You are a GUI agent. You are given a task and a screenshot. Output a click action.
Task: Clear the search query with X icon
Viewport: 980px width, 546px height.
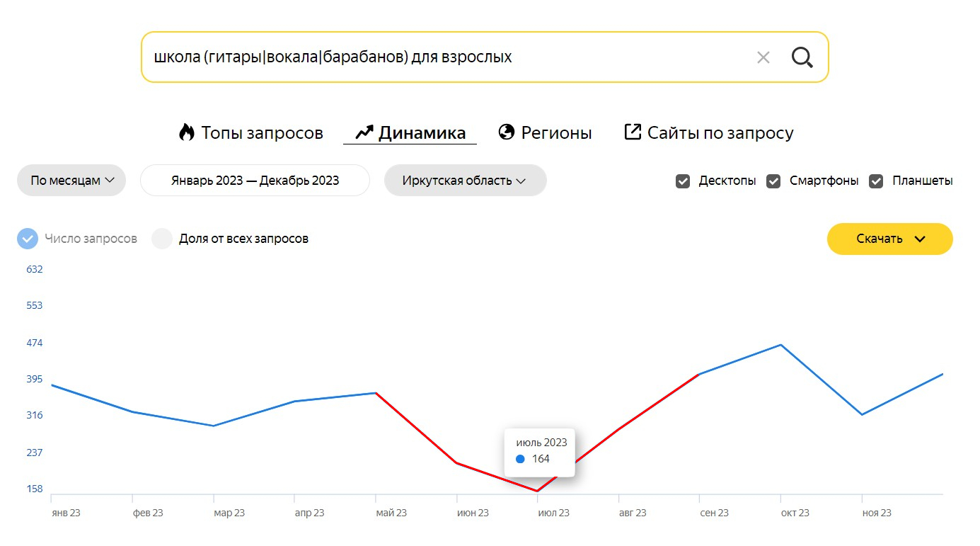(x=763, y=58)
